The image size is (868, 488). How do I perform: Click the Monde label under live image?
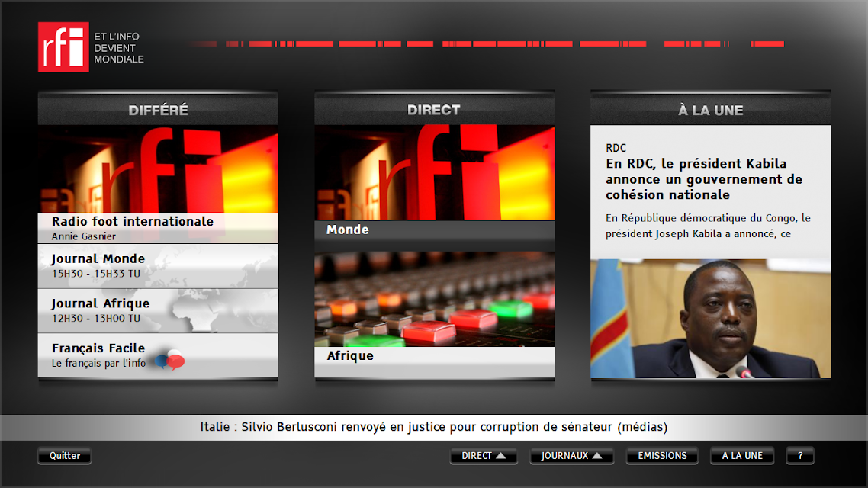pos(348,230)
